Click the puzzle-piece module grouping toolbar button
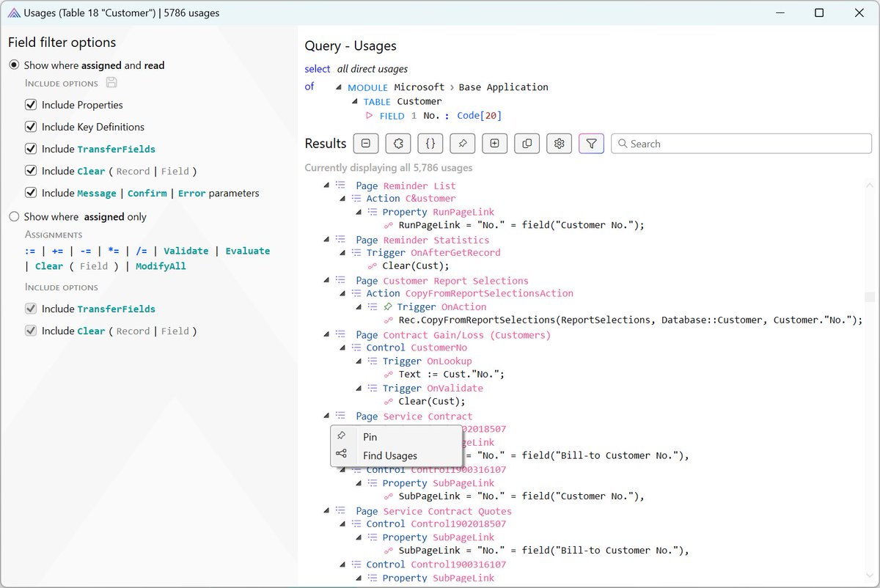The height and width of the screenshot is (588, 880). 398,144
